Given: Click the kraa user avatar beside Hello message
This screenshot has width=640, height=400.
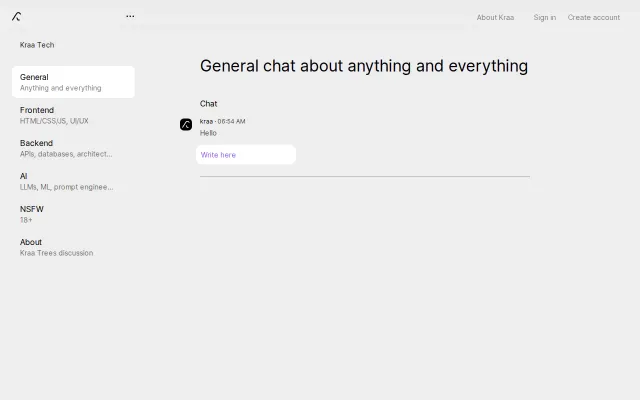Looking at the screenshot, I should pyautogui.click(x=186, y=124).
